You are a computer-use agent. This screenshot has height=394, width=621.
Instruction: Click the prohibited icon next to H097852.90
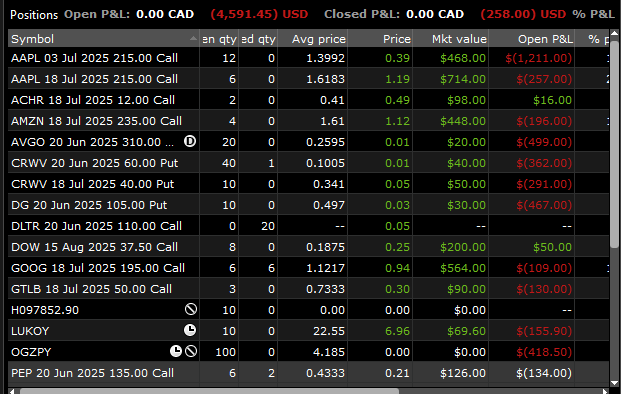coord(191,309)
